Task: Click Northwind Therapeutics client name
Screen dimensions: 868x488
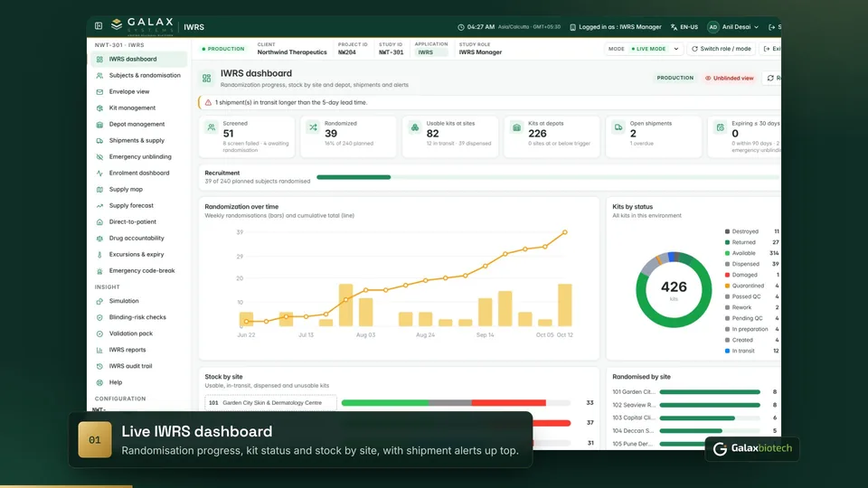Action: [292, 52]
